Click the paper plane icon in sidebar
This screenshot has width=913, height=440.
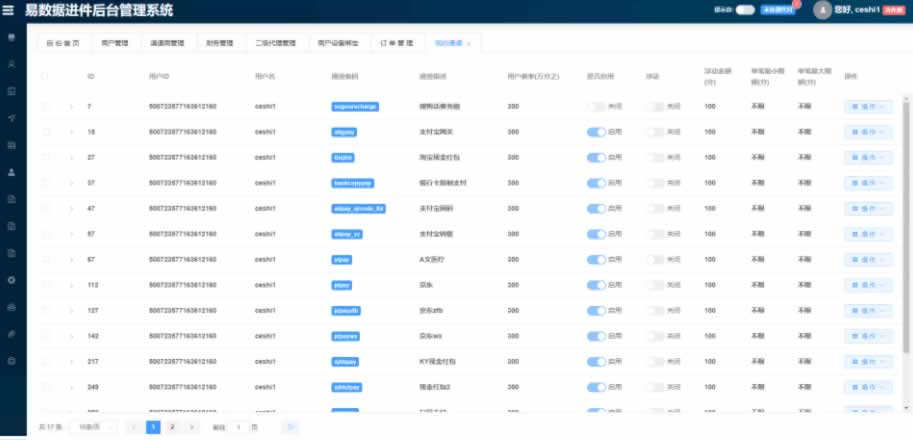pos(11,117)
